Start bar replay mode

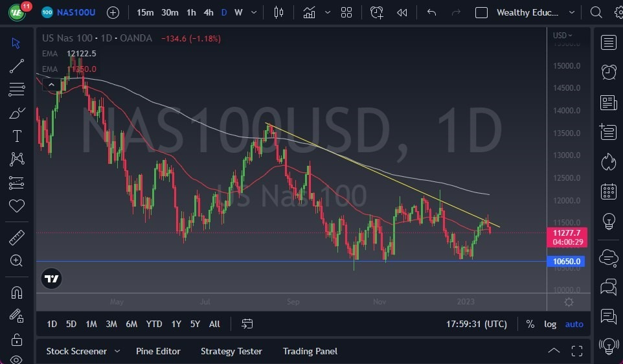click(x=402, y=13)
